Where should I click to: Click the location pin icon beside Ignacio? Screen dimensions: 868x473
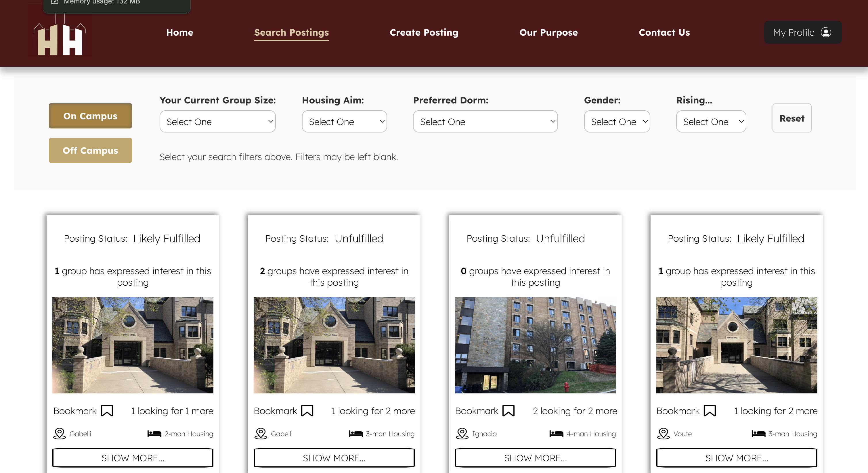point(462,434)
